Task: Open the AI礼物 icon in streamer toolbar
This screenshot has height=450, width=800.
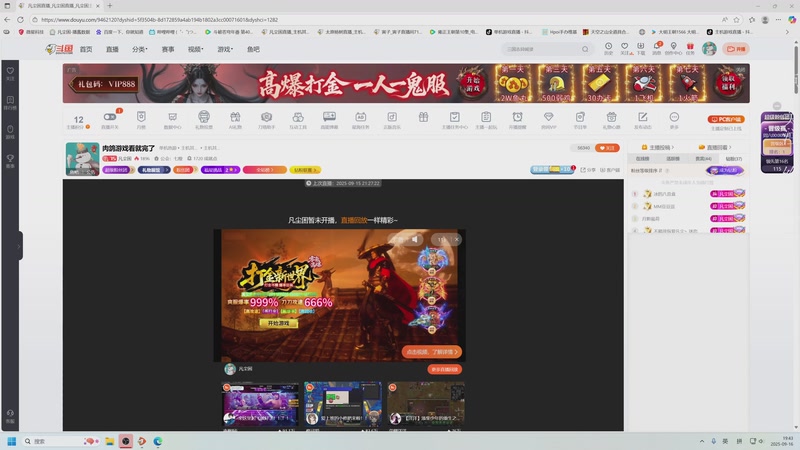Action: click(x=235, y=120)
